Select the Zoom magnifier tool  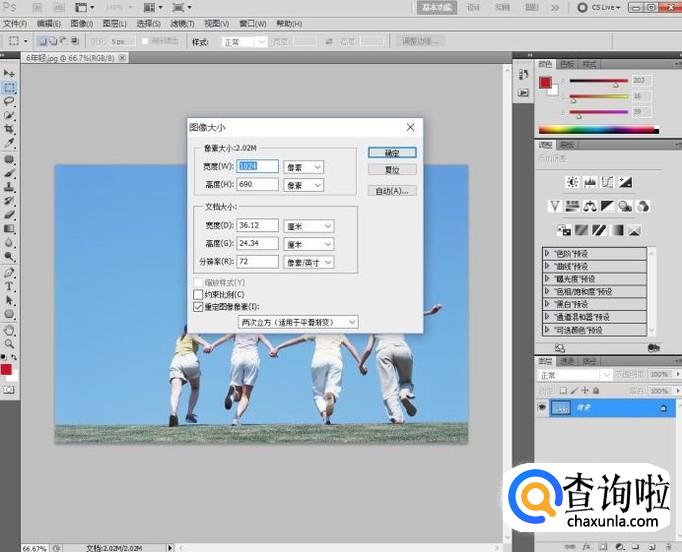[x=9, y=343]
